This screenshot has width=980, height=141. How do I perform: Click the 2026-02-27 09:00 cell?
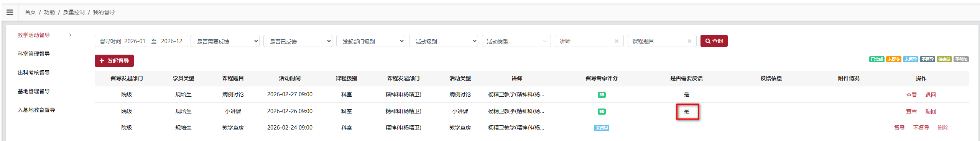tap(290, 94)
